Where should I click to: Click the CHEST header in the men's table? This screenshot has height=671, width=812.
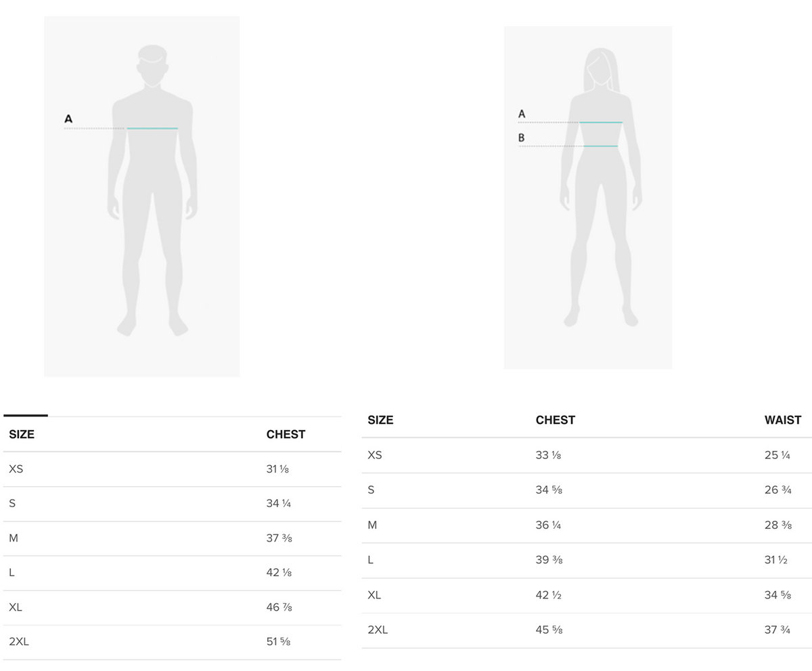click(286, 435)
